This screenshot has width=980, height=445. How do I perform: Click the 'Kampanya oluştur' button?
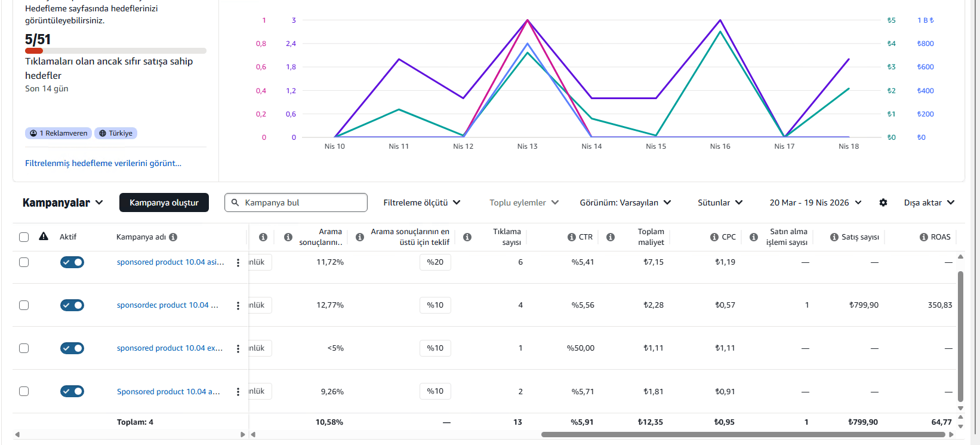click(164, 202)
